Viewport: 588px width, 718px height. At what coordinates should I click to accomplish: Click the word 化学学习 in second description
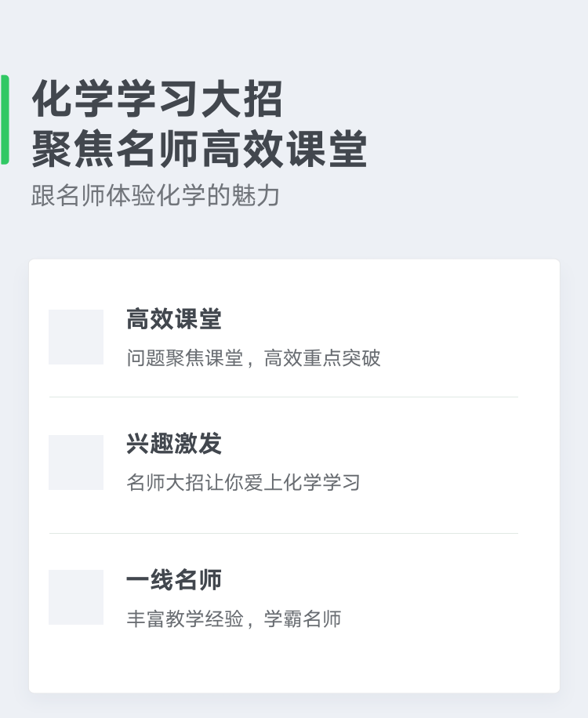[x=322, y=483]
